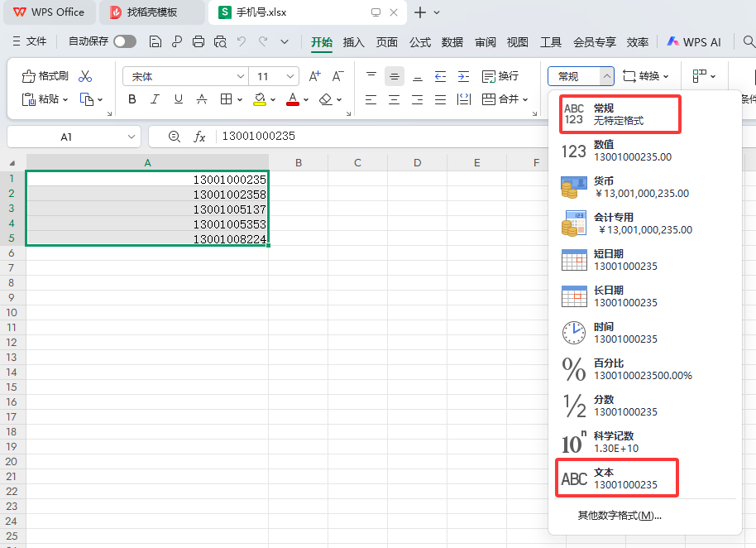Screen dimensions: 756x548
Task: Click the Wrap Text (换行) icon
Action: pos(489,76)
